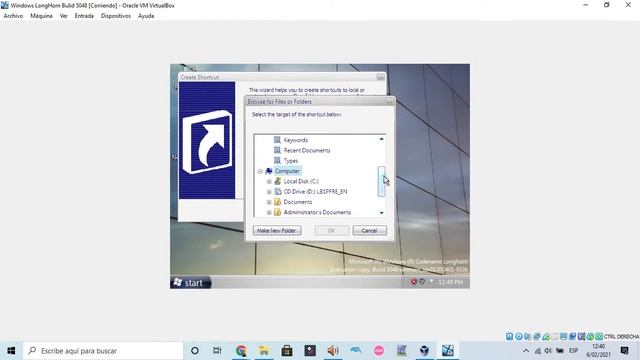This screenshot has height=360, width=640.
Task: Click the VirtualBox optical disk indicator
Action: (x=518, y=337)
